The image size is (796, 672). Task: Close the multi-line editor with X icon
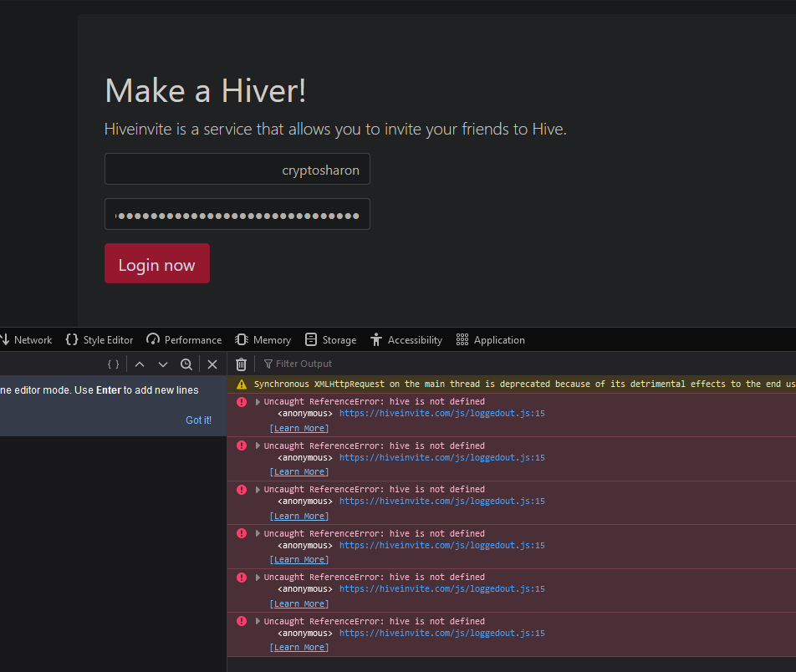(x=212, y=364)
